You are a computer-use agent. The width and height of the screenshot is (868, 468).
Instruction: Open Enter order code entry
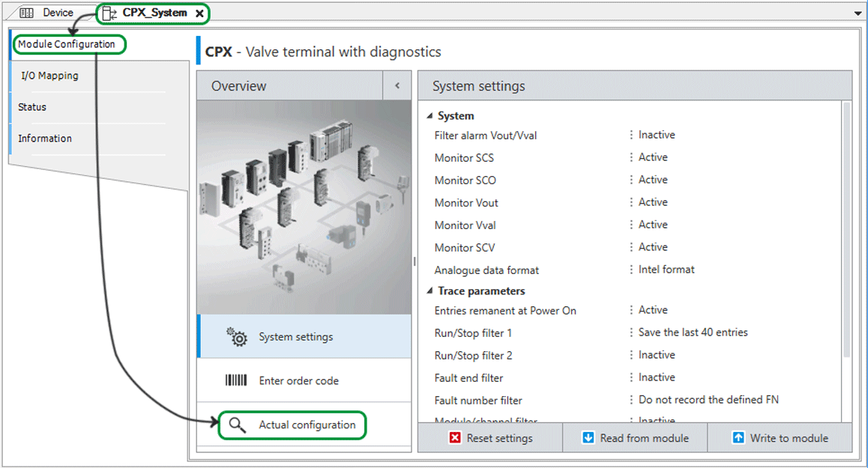[304, 380]
